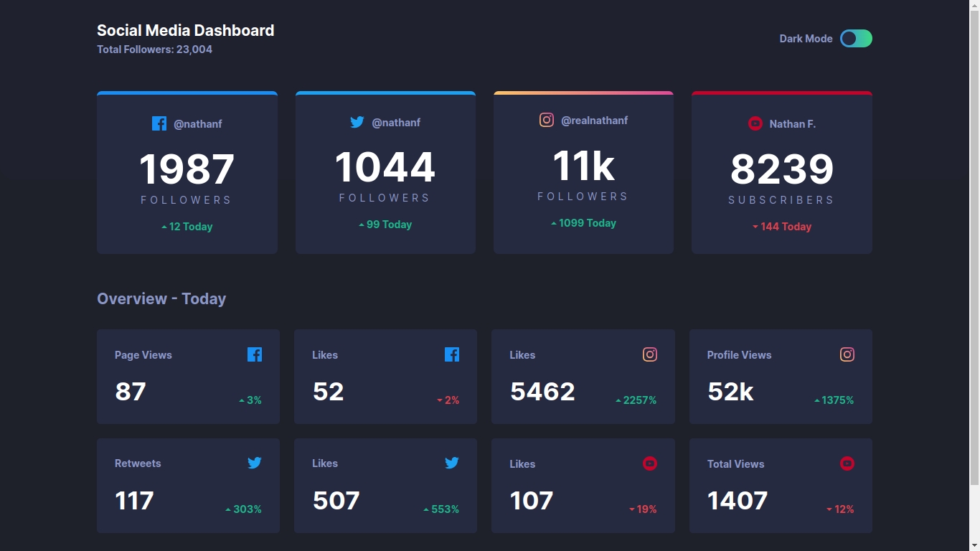
Task: Click the Facebook icon on the Page Views card
Action: (254, 354)
